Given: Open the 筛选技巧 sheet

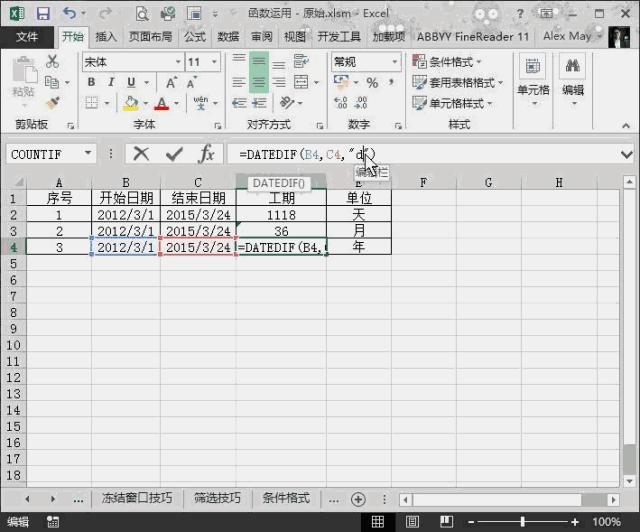Looking at the screenshot, I should pyautogui.click(x=217, y=498).
